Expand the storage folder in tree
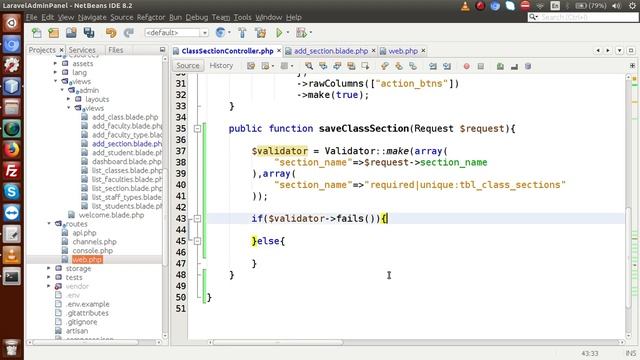640x360 pixels. pos(49,268)
